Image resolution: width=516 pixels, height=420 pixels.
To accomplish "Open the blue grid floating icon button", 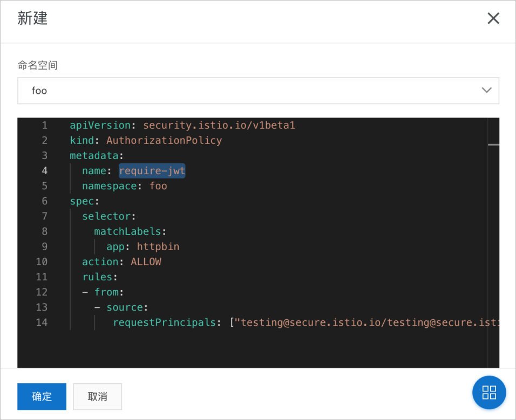I will pos(488,392).
